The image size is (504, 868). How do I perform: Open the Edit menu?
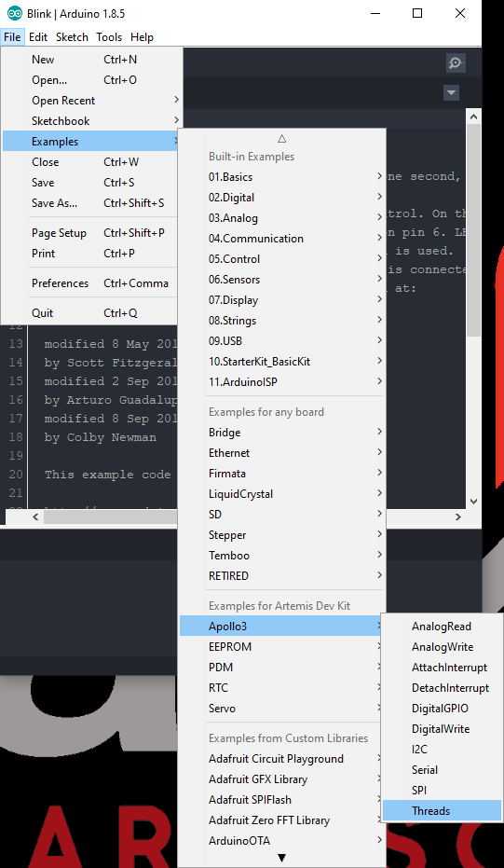point(38,37)
